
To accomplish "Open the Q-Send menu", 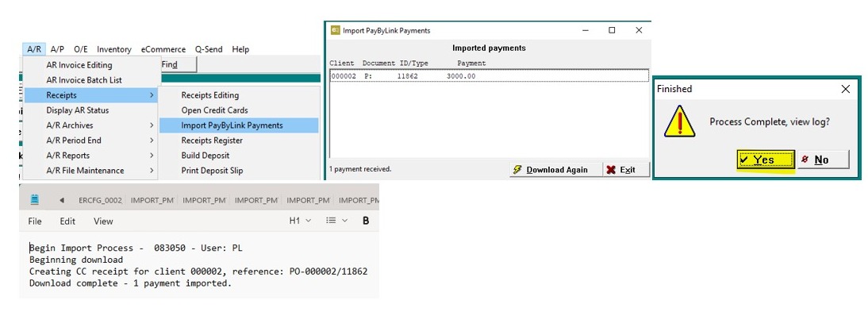I will 209,49.
